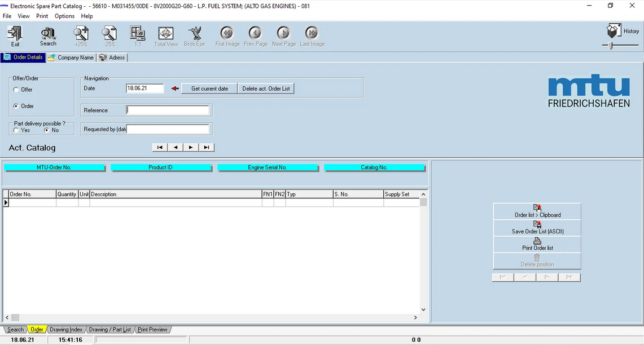Click the Total View toolbar icon
The image size is (644, 345).
166,36
